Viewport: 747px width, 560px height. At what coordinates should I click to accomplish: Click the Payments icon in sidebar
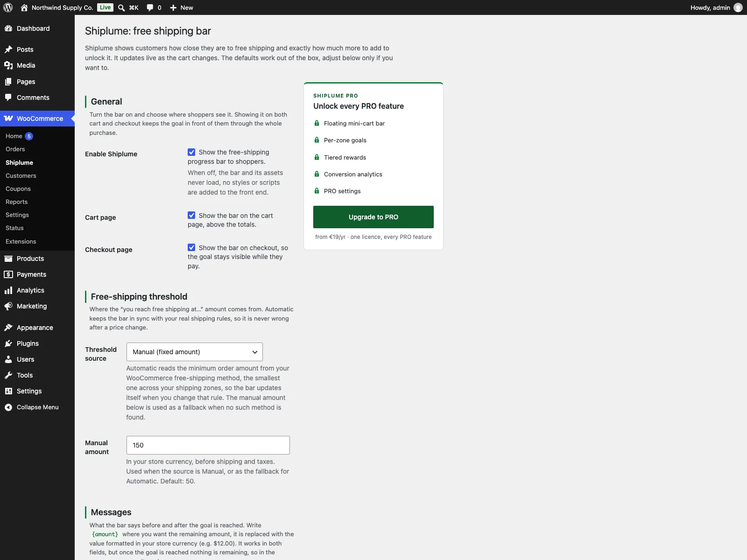(x=8, y=274)
